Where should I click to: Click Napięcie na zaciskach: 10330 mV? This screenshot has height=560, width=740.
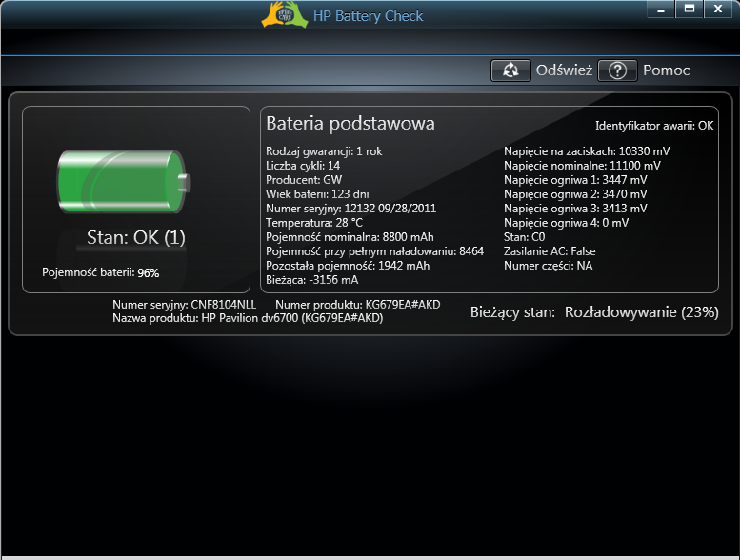[587, 151]
